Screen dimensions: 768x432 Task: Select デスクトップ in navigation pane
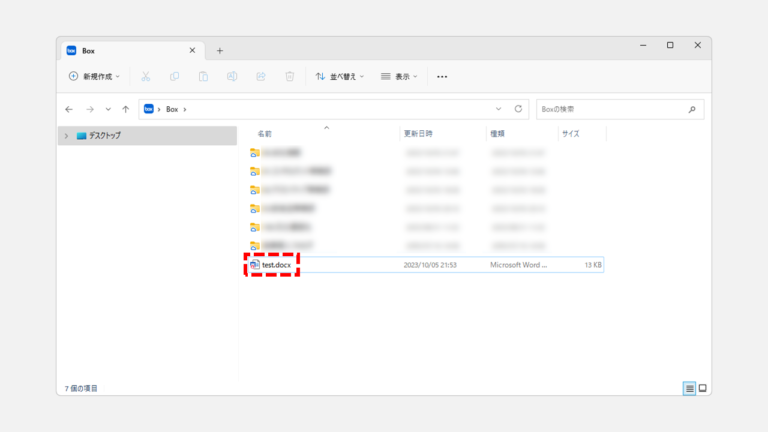click(147, 136)
